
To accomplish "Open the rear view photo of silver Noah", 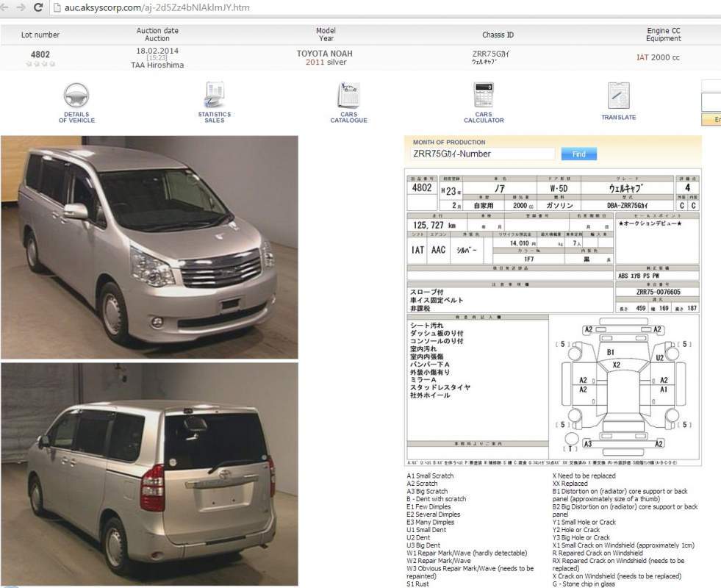I will [149, 474].
